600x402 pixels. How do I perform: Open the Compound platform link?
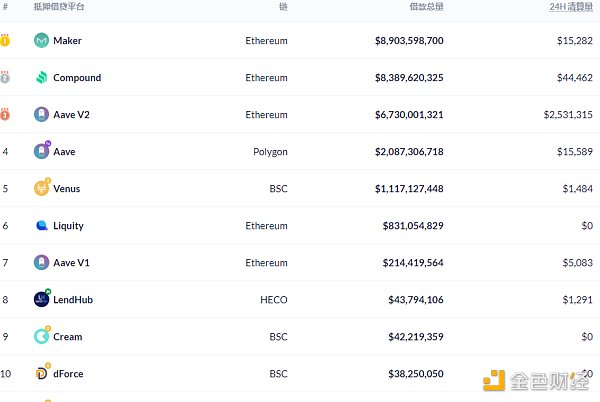point(77,78)
